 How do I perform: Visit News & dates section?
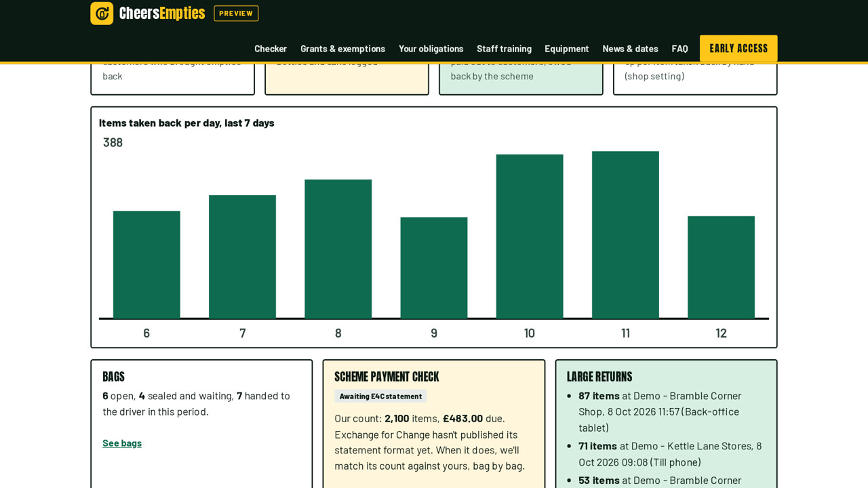click(x=630, y=49)
